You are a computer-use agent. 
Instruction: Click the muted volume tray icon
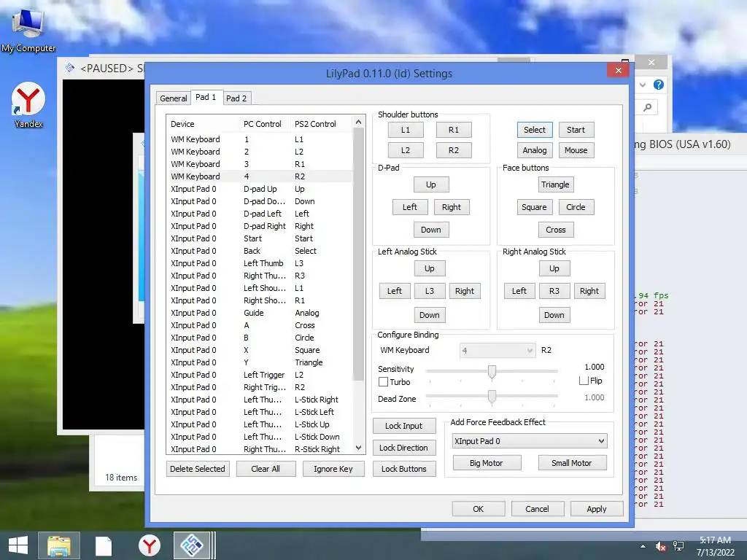tap(661, 546)
